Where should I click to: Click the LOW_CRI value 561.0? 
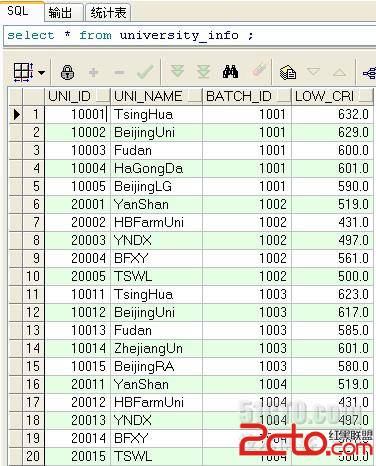click(332, 258)
